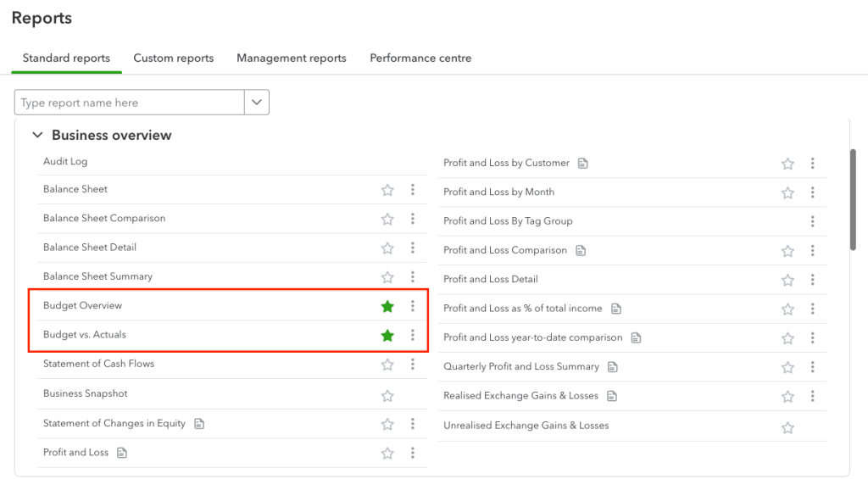The image size is (868, 479).
Task: Click document icon beside Profit and Loss Comparison
Action: pos(581,251)
